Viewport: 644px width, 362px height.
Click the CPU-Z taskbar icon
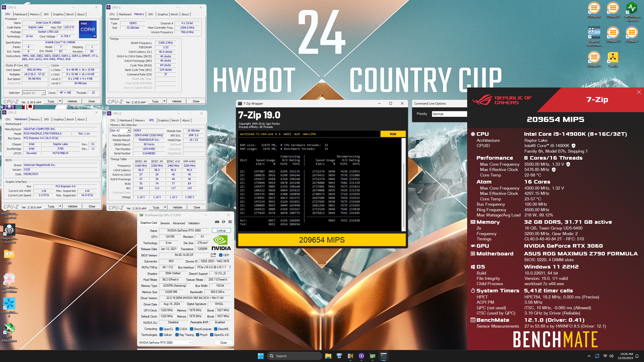point(361,356)
